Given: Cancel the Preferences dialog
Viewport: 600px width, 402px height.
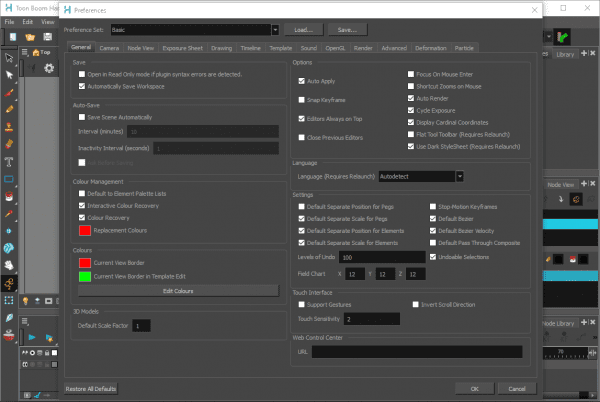Looking at the screenshot, I should coord(517,389).
